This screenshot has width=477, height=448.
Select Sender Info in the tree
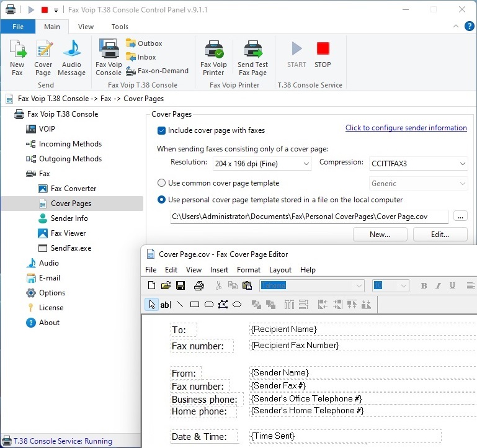(x=69, y=218)
